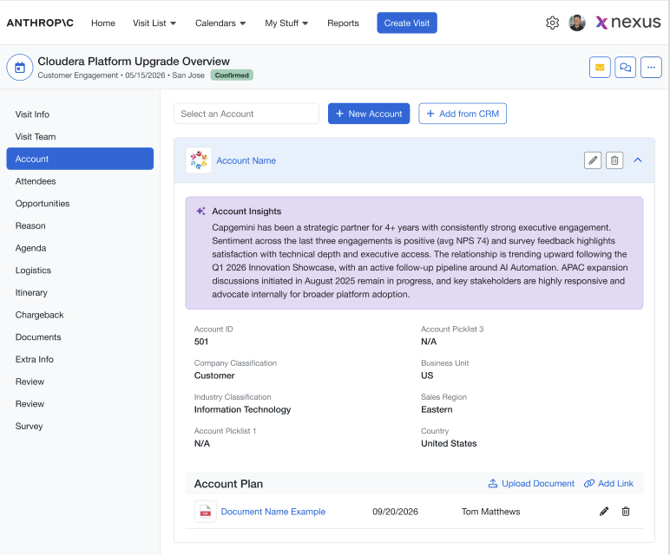Click Add from CRM button
The image size is (670, 555).
point(462,114)
